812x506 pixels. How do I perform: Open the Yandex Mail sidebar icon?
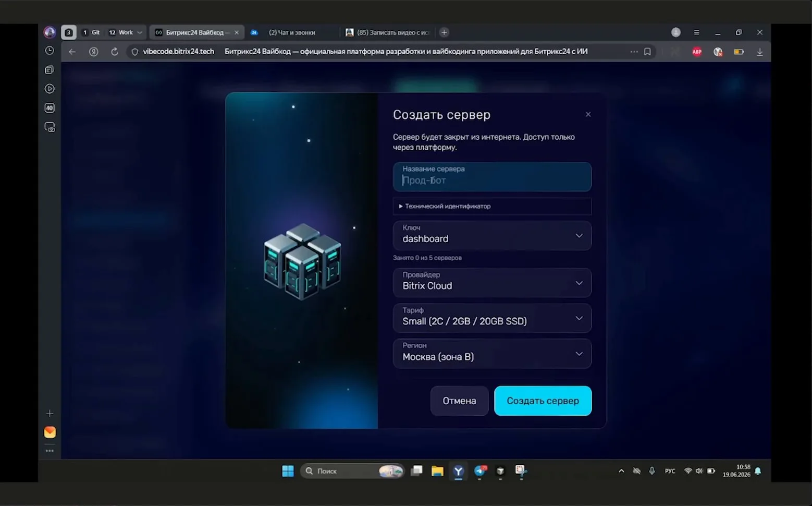coord(50,432)
